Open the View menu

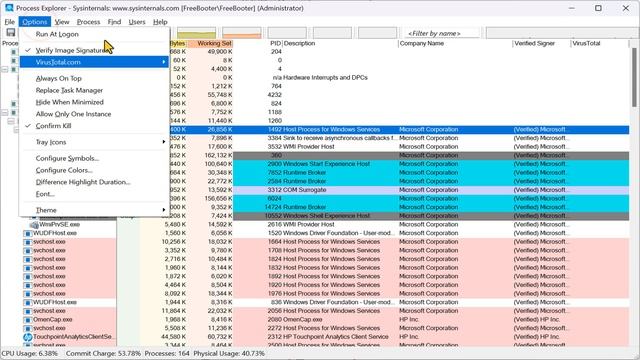(x=62, y=22)
